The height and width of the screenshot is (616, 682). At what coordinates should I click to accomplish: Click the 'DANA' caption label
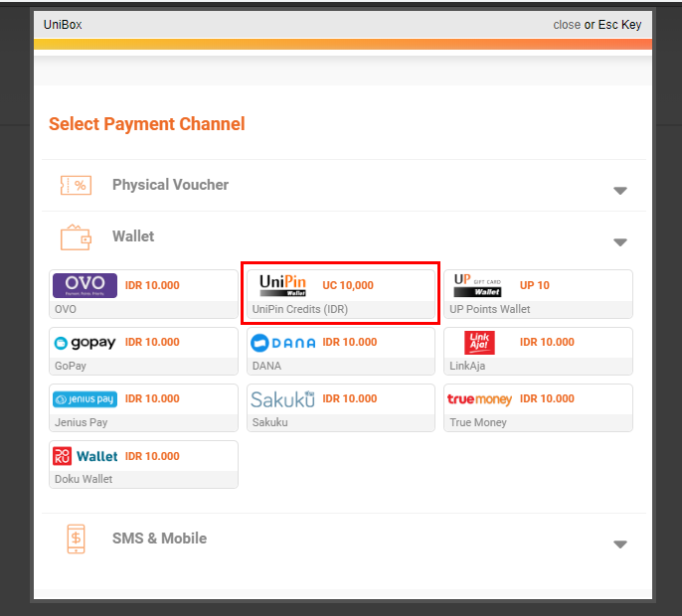266,366
